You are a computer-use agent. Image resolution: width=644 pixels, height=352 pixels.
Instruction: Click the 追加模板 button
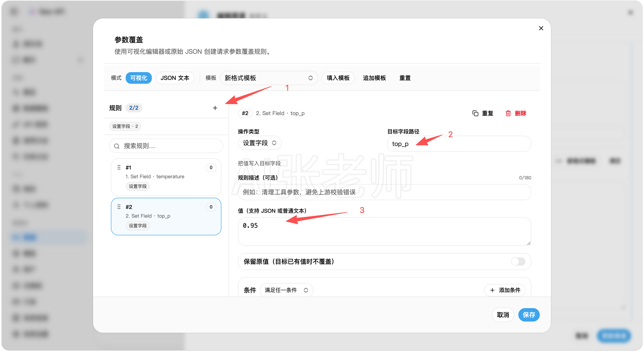point(374,78)
